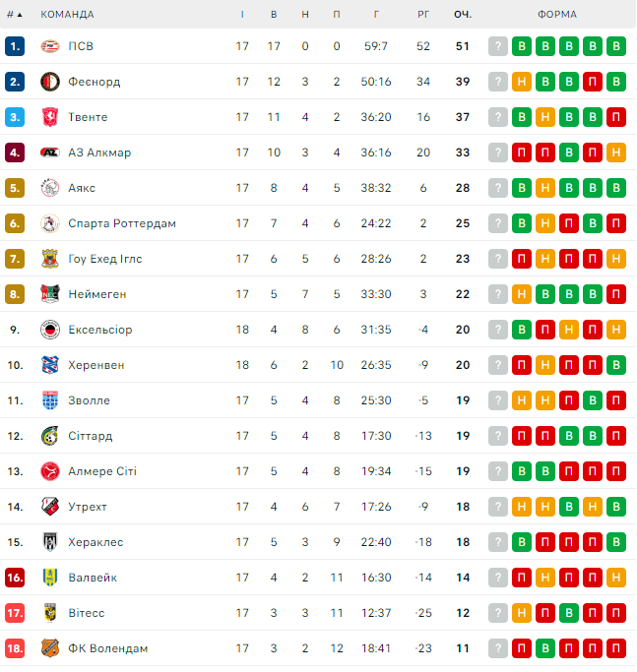The image size is (637, 672).
Task: Sort table by the # rank column
Action: point(14,15)
